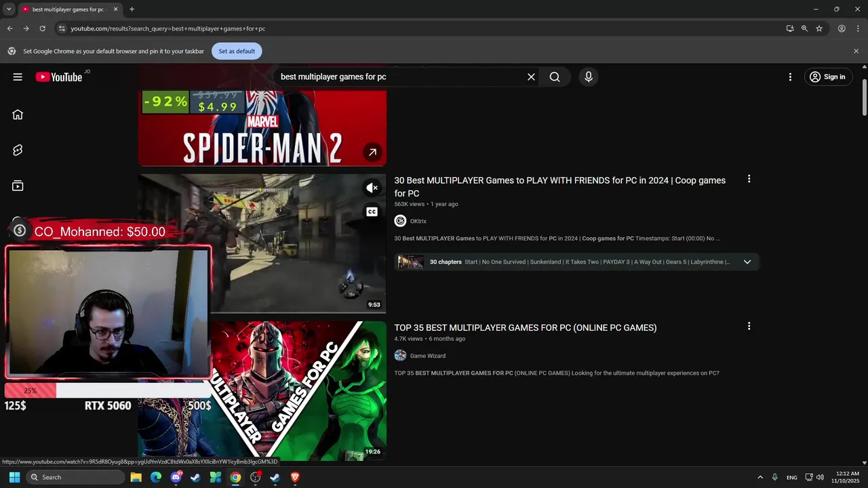
Task: View site information icon in address bar
Action: pos(62,28)
